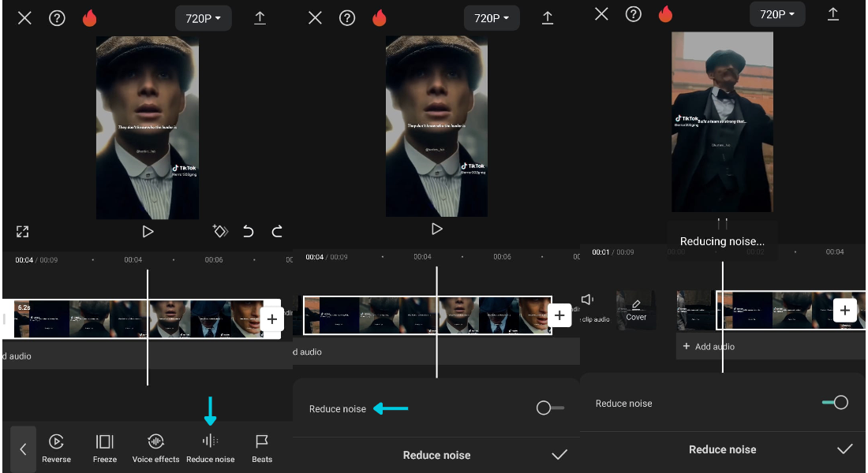The width and height of the screenshot is (868, 473).
Task: Tap the flame icon in the left screen
Action: pyautogui.click(x=90, y=18)
